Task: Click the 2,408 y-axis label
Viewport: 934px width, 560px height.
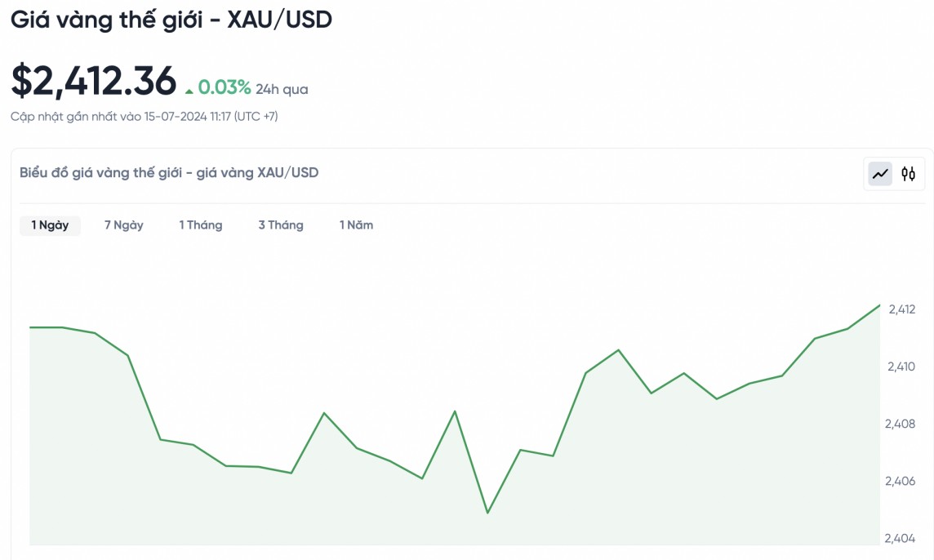Action: coord(901,424)
